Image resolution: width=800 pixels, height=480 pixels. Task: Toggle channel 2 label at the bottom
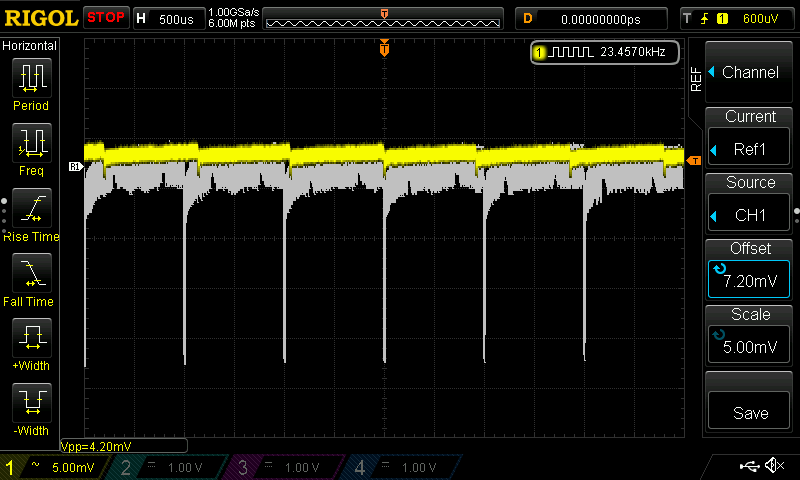[126, 467]
